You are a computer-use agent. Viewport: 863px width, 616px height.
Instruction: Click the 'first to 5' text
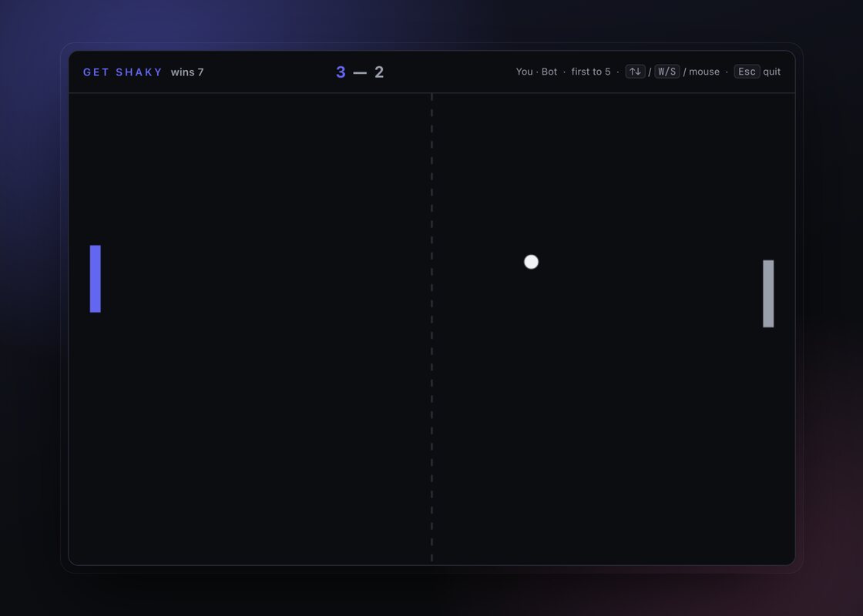pos(590,72)
